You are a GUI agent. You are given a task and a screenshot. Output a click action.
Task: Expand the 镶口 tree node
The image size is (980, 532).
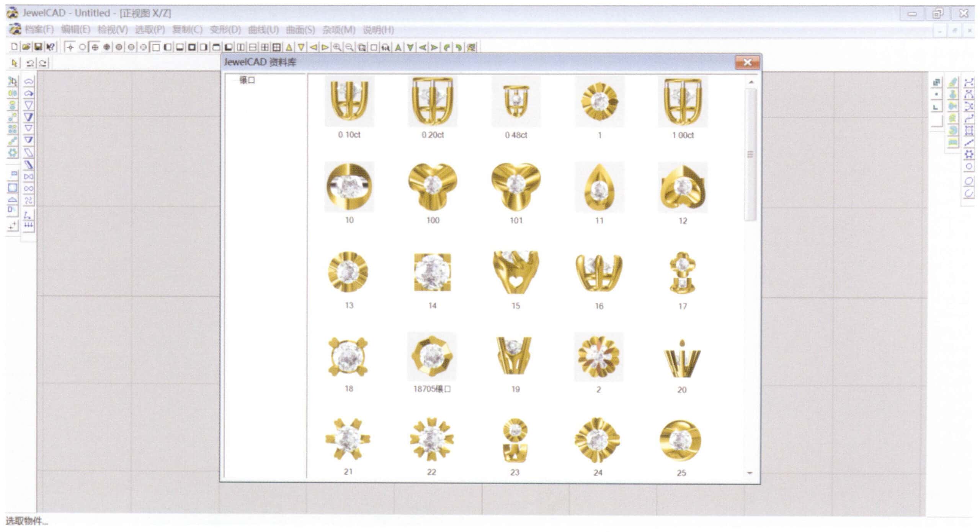247,80
